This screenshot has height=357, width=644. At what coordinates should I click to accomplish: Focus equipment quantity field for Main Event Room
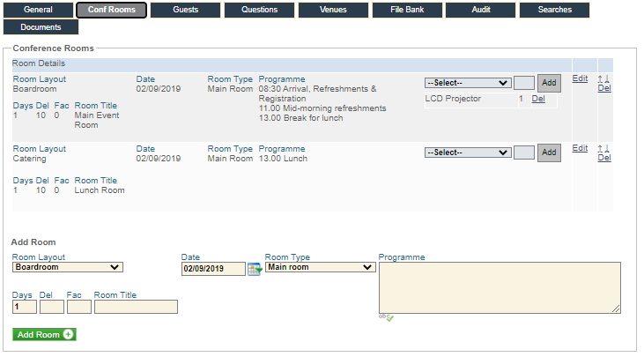click(524, 83)
